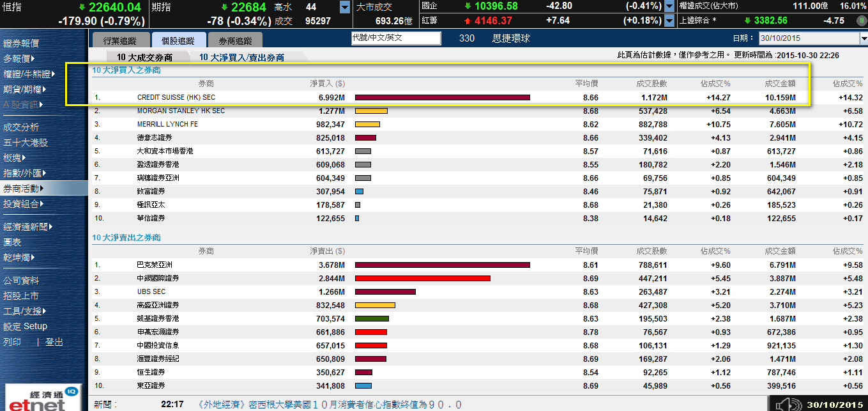Click the 恒指 index value 22640.04
868x411 pixels.
tap(115, 7)
